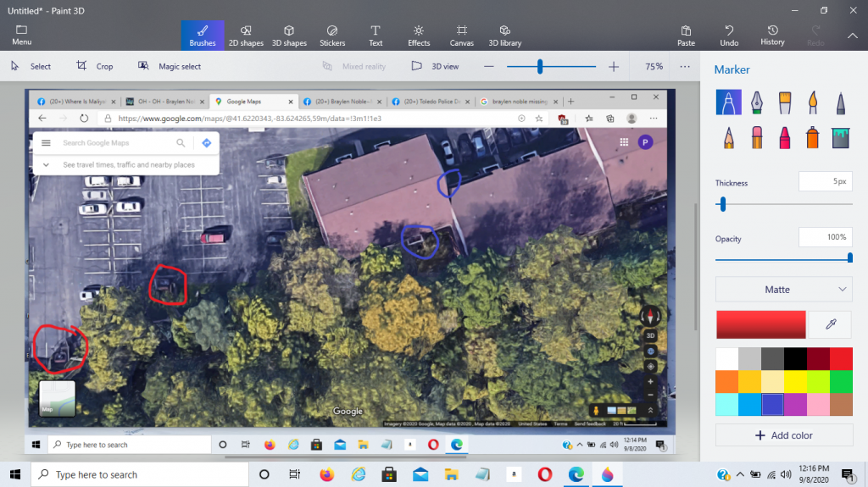Image resolution: width=868 pixels, height=487 pixels.
Task: Enable the Crop tool
Action: [x=94, y=66]
